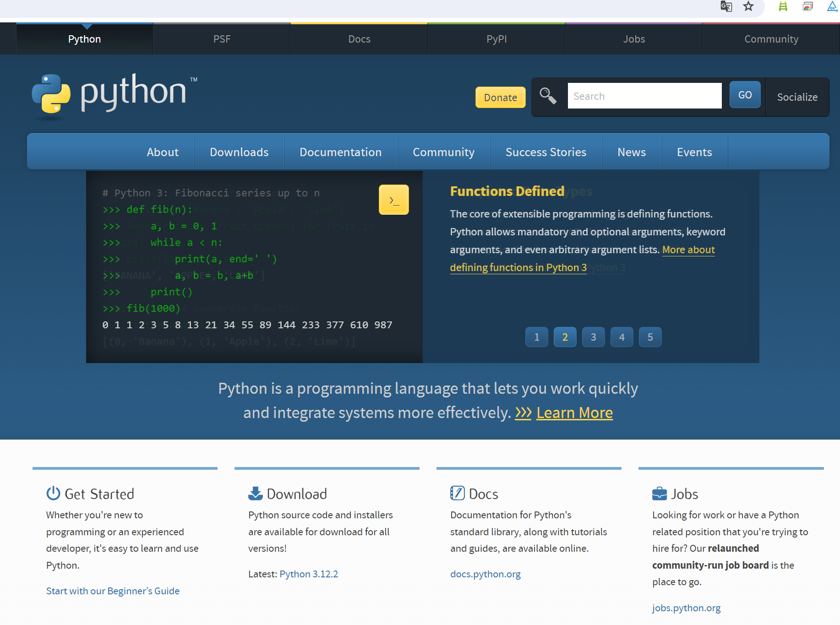The width and height of the screenshot is (840, 625).
Task: Visit docs.python.org link
Action: [485, 574]
